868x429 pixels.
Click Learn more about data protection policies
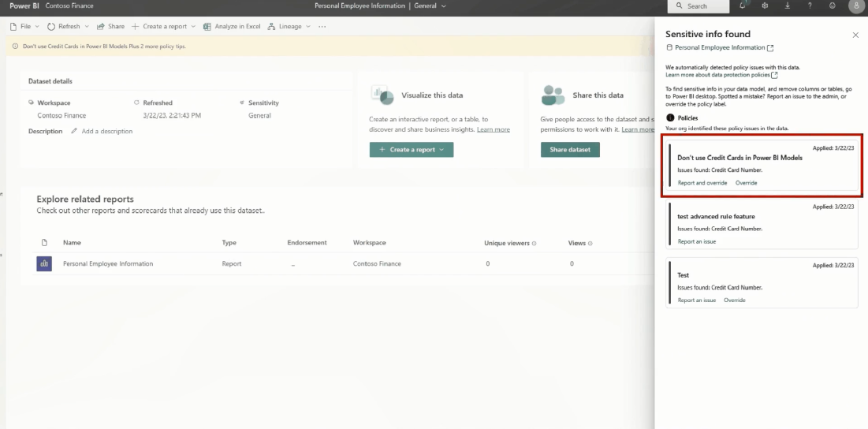click(717, 75)
